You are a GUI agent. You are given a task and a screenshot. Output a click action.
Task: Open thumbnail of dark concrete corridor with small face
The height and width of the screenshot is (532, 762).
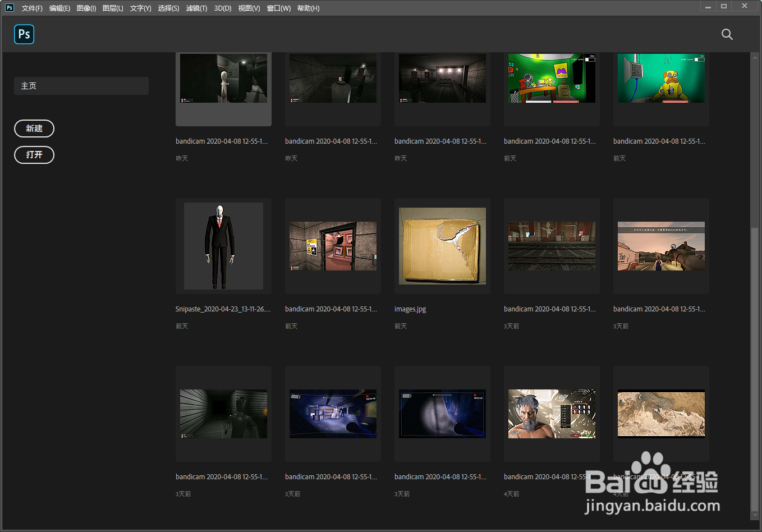click(333, 79)
